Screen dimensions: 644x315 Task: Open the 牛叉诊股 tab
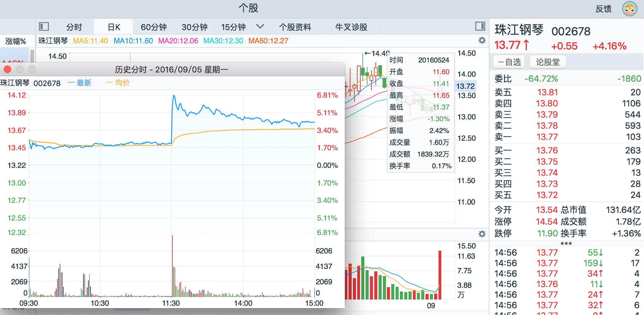[x=352, y=27]
